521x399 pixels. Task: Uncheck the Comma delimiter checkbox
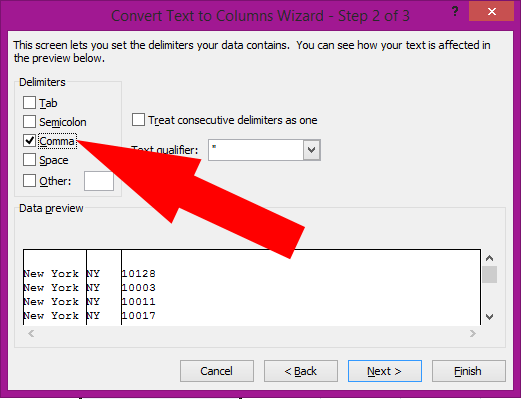point(29,141)
